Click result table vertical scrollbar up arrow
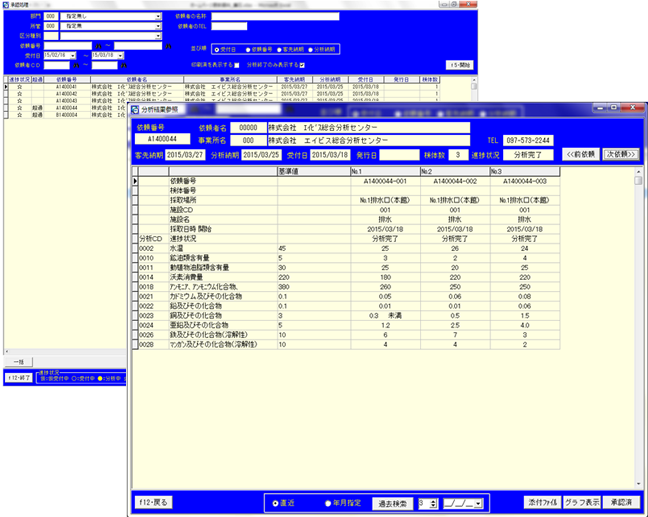The width and height of the screenshot is (648, 517). tap(639, 172)
